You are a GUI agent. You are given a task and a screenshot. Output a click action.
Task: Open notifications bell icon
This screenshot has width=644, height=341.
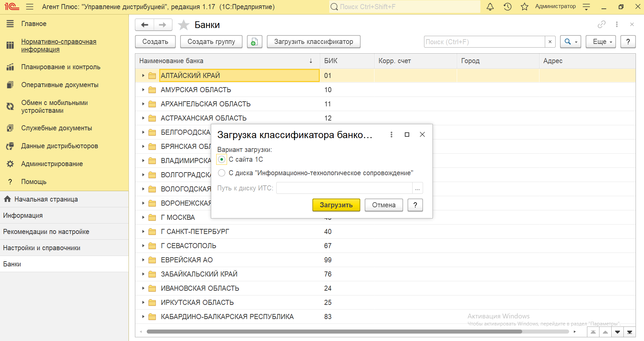click(490, 7)
